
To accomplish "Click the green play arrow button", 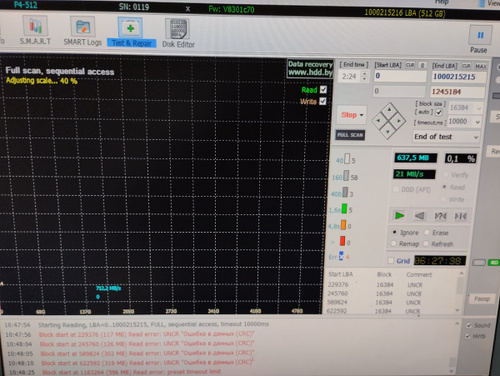I will [399, 216].
